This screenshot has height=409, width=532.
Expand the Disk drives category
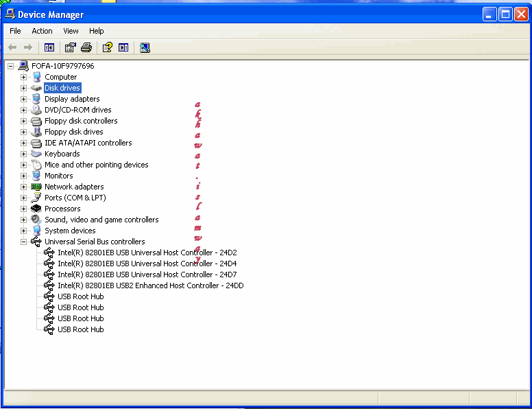coord(23,88)
